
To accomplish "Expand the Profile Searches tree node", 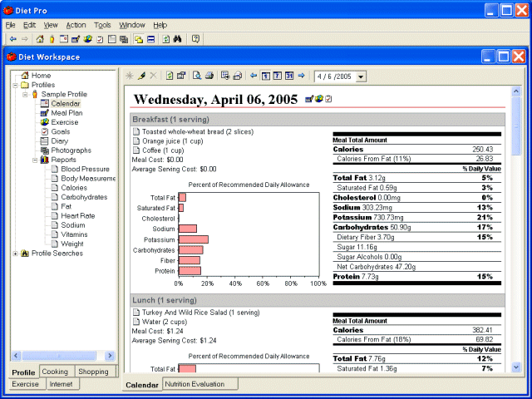I will (x=16, y=254).
